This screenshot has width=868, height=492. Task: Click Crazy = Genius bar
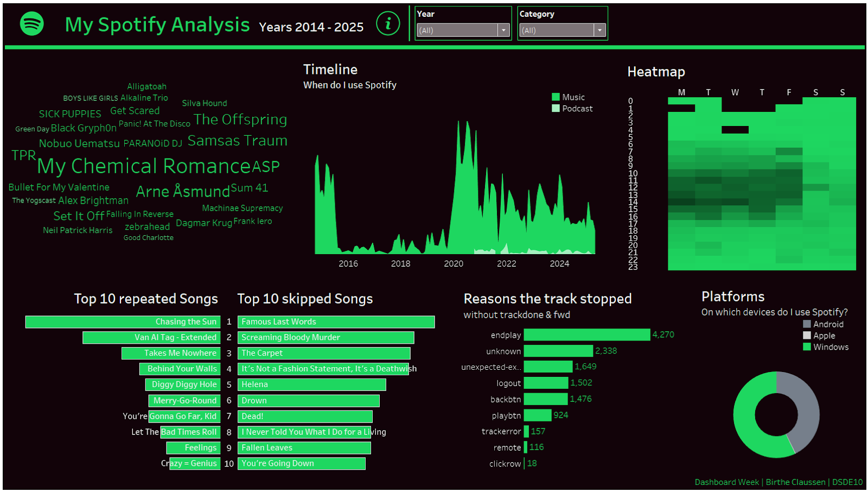tap(195, 464)
